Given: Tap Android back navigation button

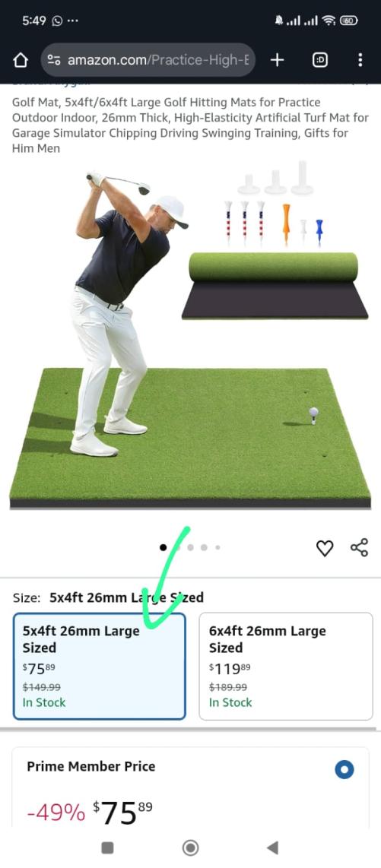Looking at the screenshot, I should (271, 847).
